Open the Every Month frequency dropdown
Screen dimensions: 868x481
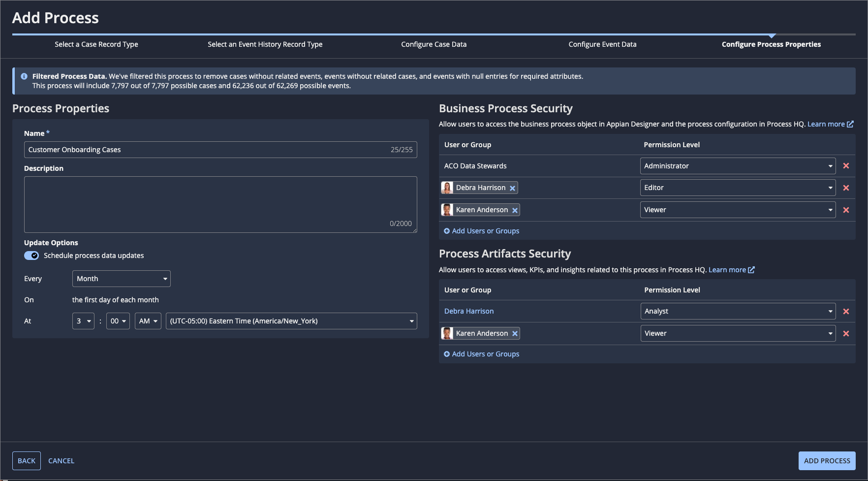122,279
